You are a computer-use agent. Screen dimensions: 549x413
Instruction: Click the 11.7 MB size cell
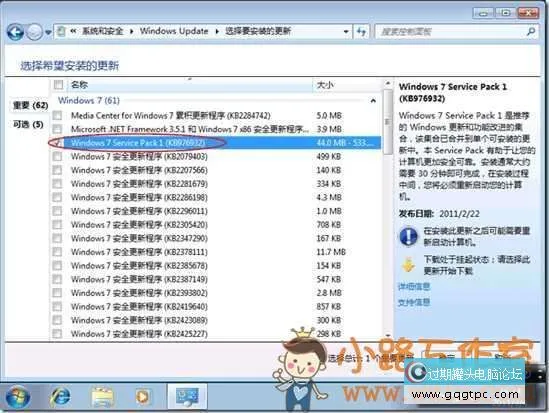(x=331, y=252)
